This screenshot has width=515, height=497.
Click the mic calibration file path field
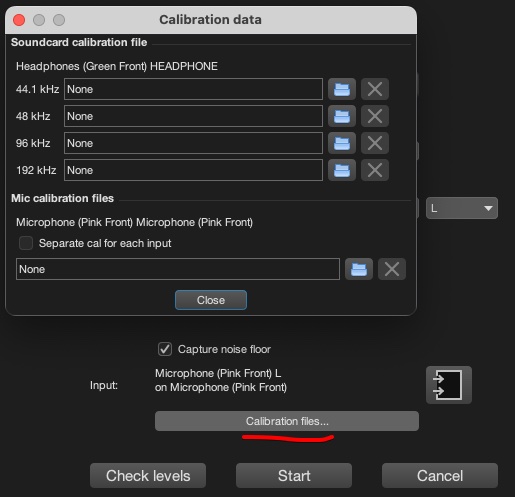pyautogui.click(x=178, y=269)
